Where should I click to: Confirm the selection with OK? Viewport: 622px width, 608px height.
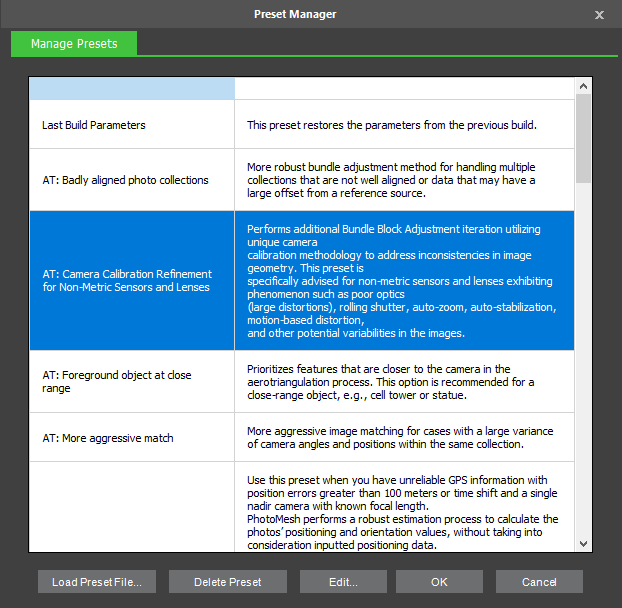(x=439, y=581)
